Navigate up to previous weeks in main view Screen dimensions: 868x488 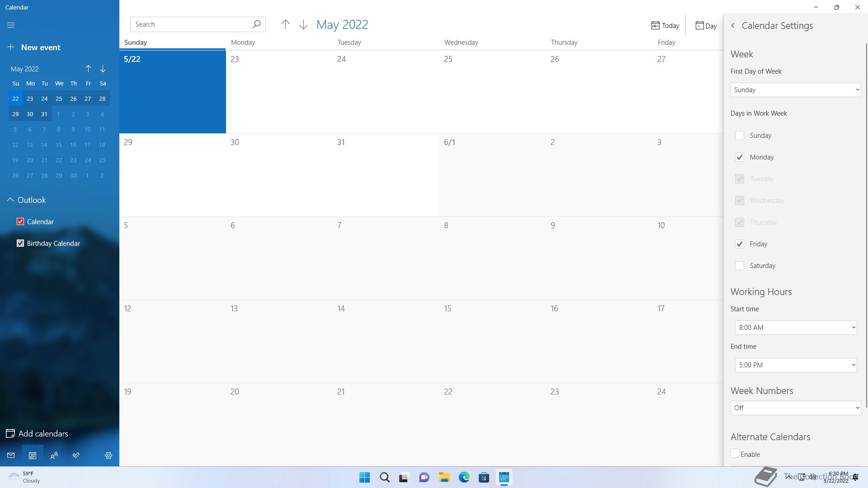click(285, 24)
